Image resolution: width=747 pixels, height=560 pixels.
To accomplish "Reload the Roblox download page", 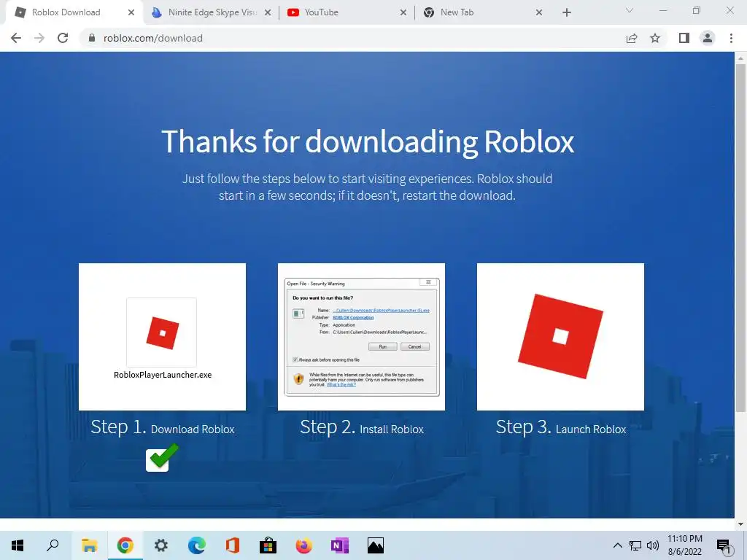I will 63,38.
